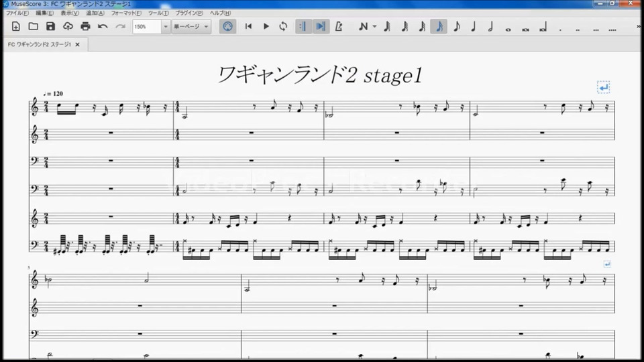
Task: Select the system break icon on second system
Action: (x=607, y=264)
